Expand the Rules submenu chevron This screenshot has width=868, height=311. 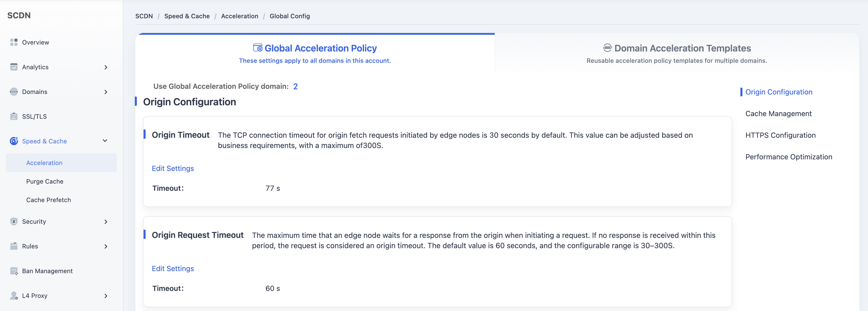(106, 246)
